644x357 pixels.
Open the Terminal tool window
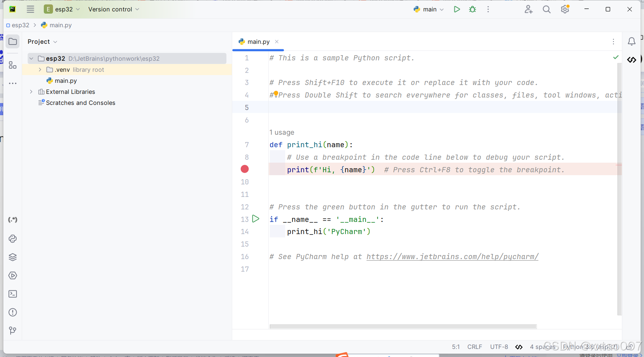(x=13, y=294)
